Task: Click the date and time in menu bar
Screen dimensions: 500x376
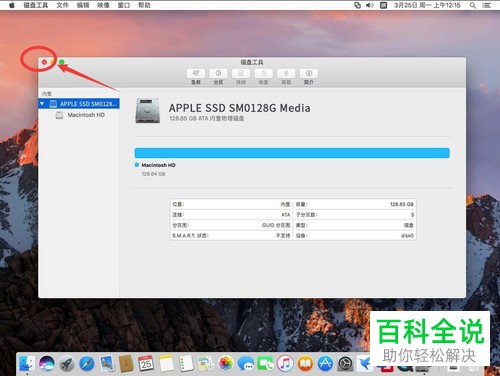Action: (427, 5)
